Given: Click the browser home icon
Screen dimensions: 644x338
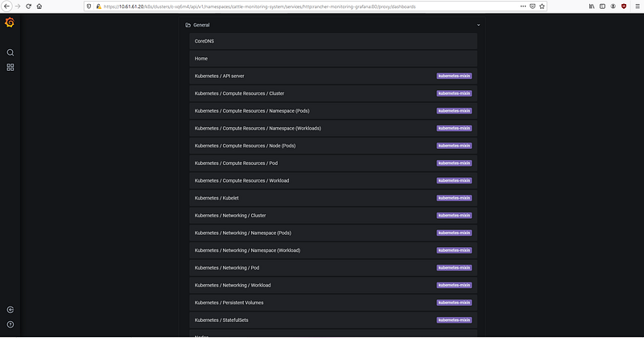Looking at the screenshot, I should 39,6.
